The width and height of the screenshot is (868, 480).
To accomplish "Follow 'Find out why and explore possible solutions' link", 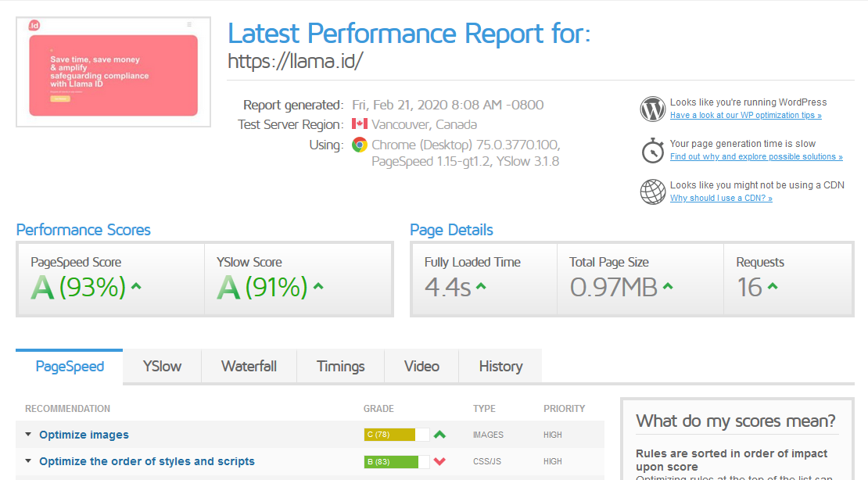I will (x=756, y=157).
